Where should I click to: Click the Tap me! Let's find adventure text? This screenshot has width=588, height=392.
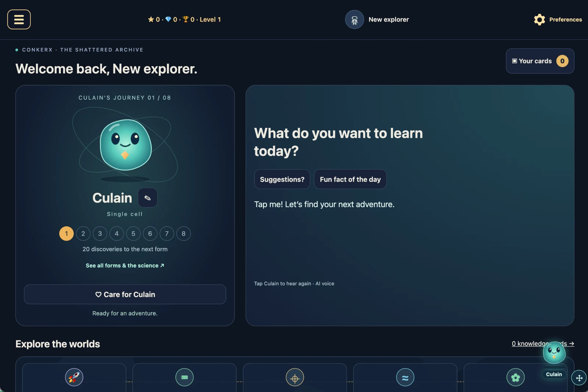coord(324,204)
